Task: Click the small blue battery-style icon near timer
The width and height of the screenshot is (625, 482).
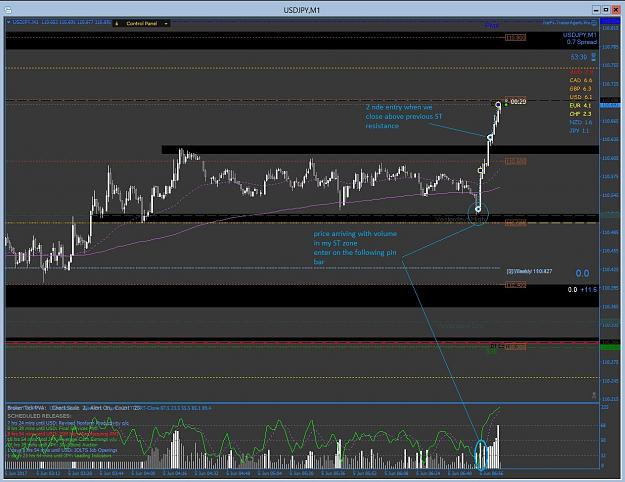Action: coord(594,57)
